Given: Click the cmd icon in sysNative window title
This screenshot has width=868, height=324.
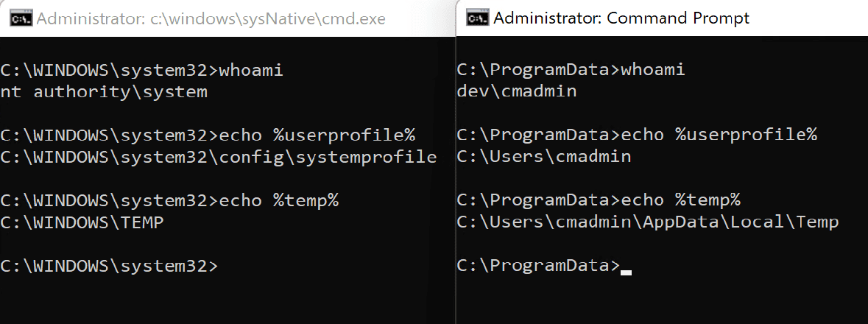Looking at the screenshot, I should pyautogui.click(x=21, y=18).
